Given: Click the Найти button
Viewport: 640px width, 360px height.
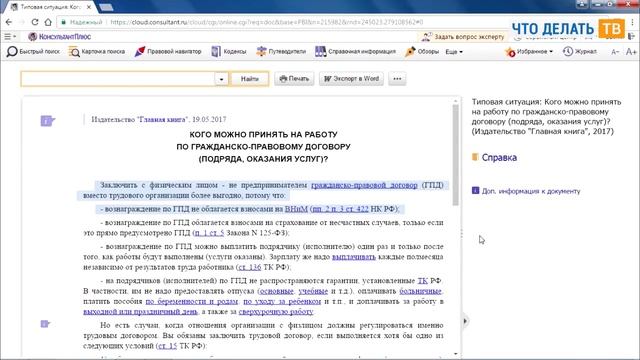Looking at the screenshot, I should pyautogui.click(x=249, y=79).
